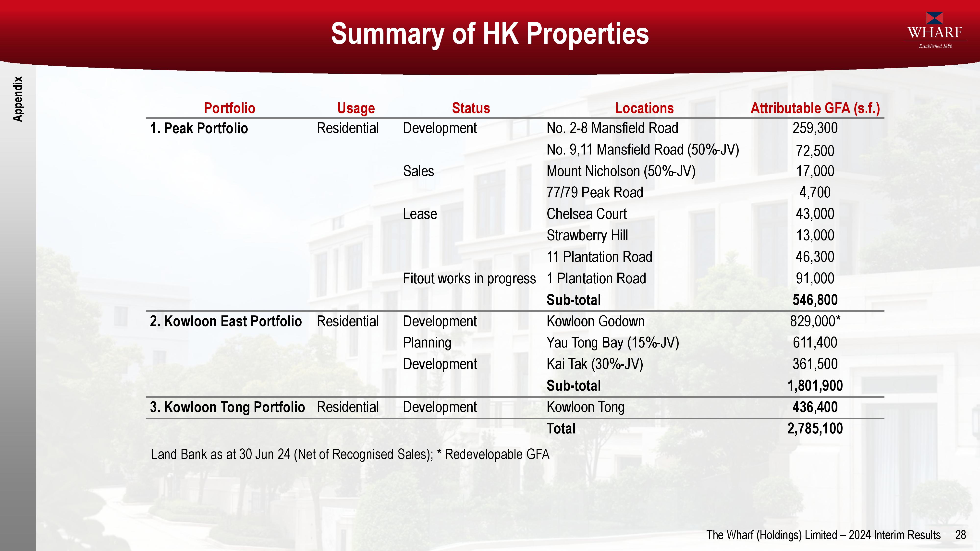The width and height of the screenshot is (980, 551).
Task: Click 'Kowloon Tong' location cell
Action: click(x=586, y=407)
